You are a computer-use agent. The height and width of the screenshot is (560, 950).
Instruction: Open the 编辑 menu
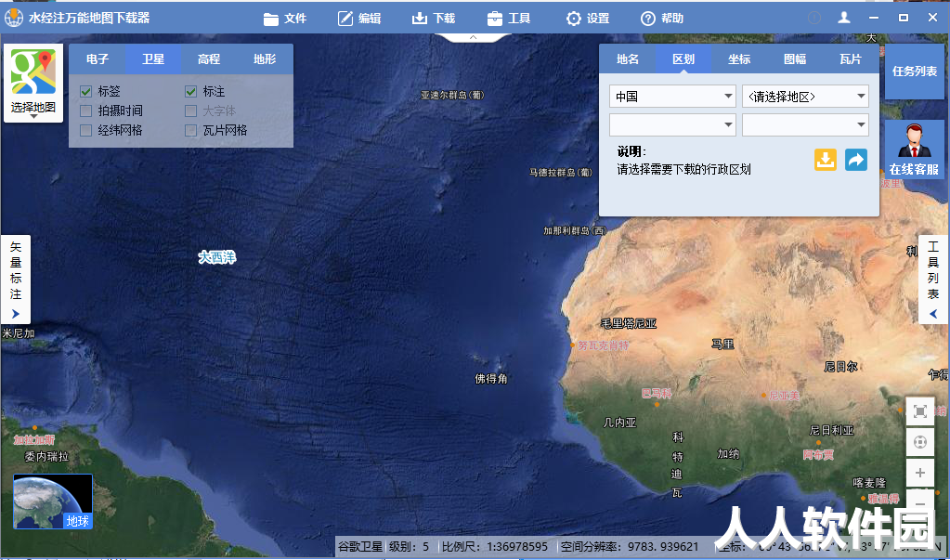(x=359, y=19)
